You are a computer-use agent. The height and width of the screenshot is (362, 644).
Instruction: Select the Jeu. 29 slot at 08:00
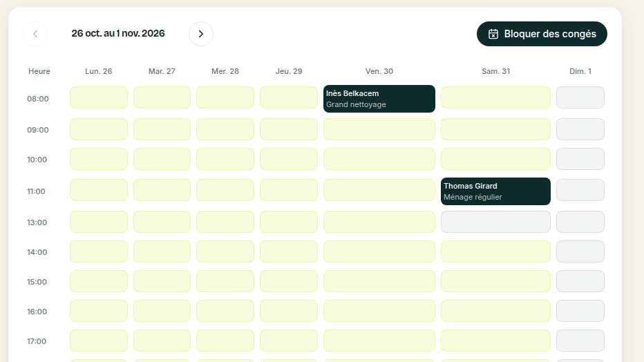coord(289,97)
